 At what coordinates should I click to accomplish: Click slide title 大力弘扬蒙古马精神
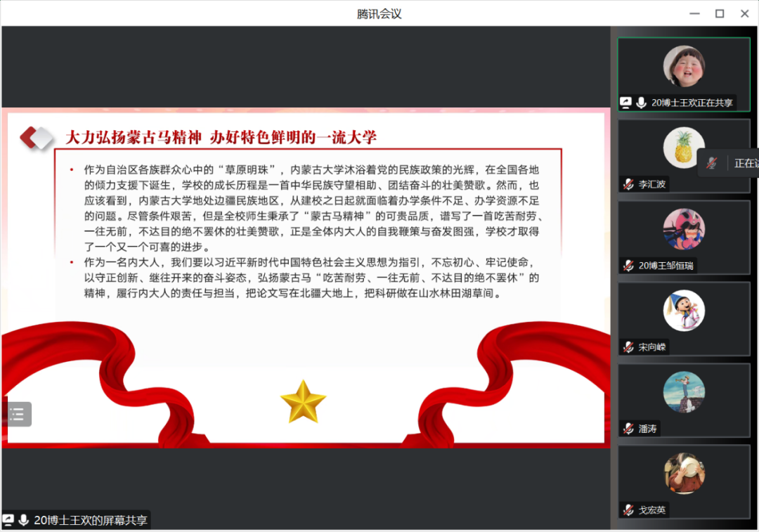[133, 138]
